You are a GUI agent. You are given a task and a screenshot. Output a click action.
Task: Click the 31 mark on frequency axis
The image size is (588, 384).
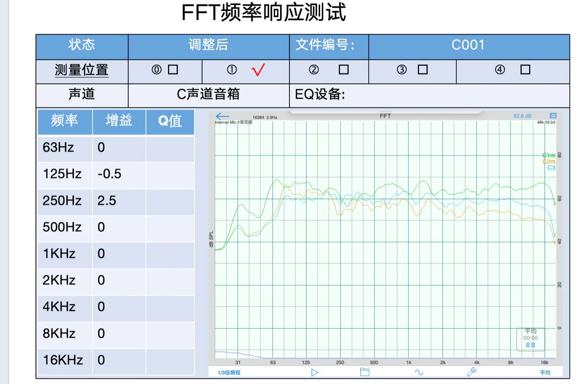pos(238,362)
